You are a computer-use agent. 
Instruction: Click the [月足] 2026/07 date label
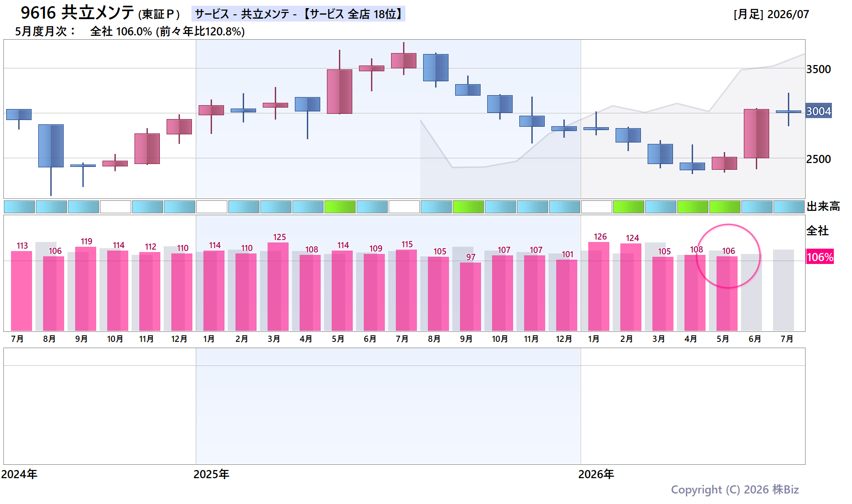pyautogui.click(x=771, y=14)
